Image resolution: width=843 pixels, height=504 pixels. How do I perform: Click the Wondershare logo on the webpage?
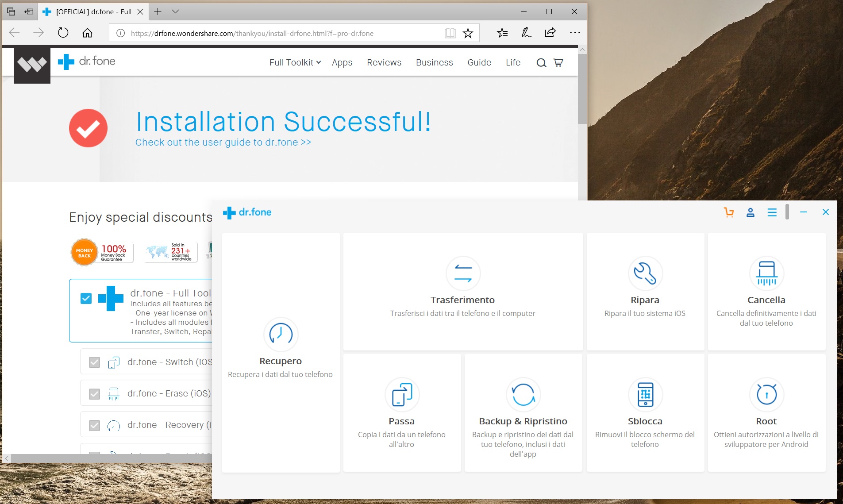point(32,65)
